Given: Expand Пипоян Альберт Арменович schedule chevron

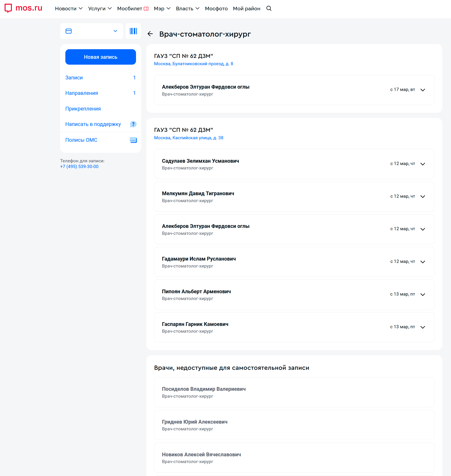Looking at the screenshot, I should click(x=423, y=295).
